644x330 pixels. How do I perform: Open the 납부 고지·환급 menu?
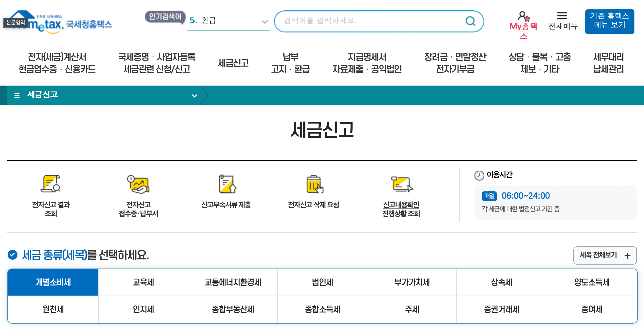pos(291,63)
